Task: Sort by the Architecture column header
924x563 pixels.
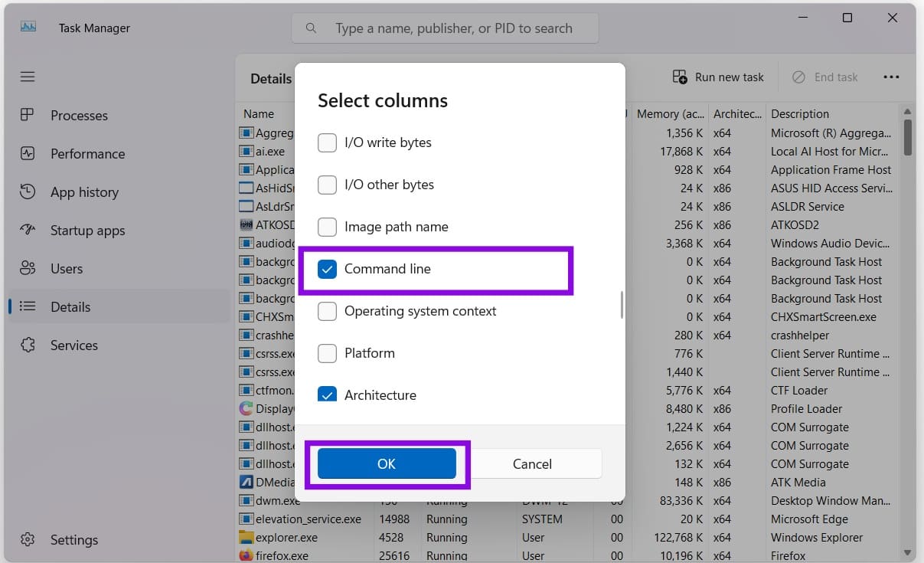Action: [737, 113]
